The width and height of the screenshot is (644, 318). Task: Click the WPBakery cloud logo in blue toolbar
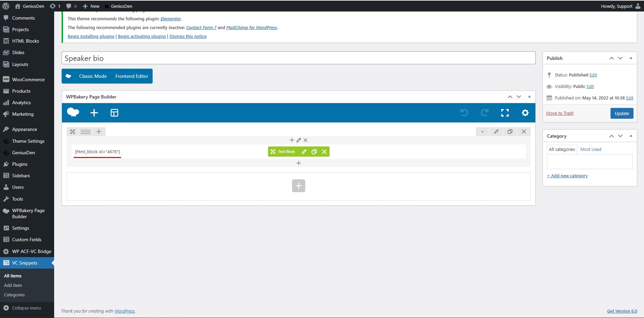(73, 112)
